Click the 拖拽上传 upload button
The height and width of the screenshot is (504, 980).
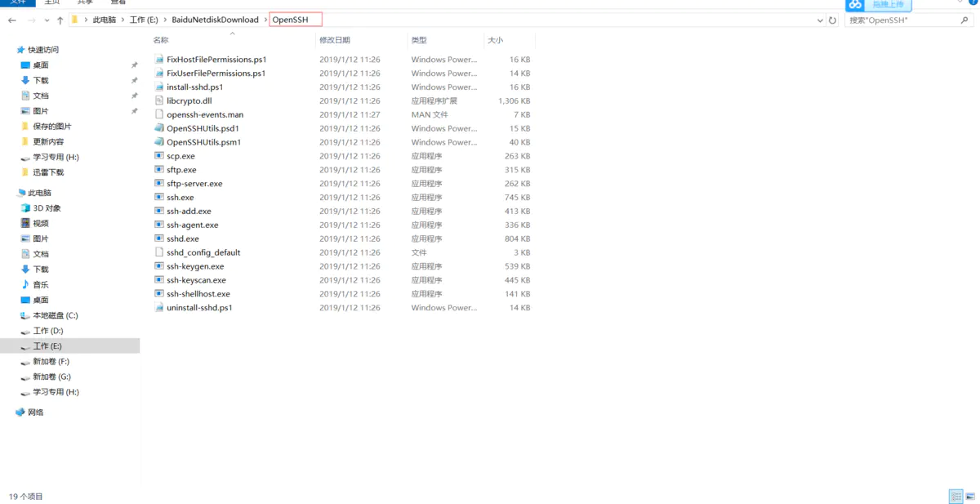pos(888,5)
